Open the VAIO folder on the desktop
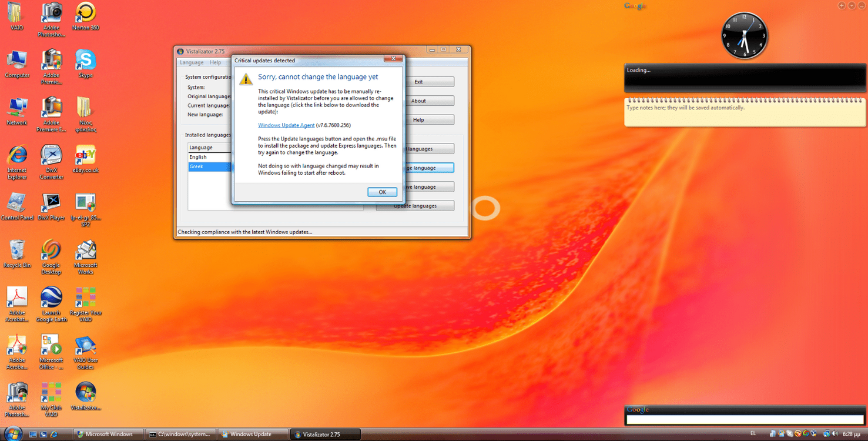Viewport: 868px width, 441px height. point(16,16)
